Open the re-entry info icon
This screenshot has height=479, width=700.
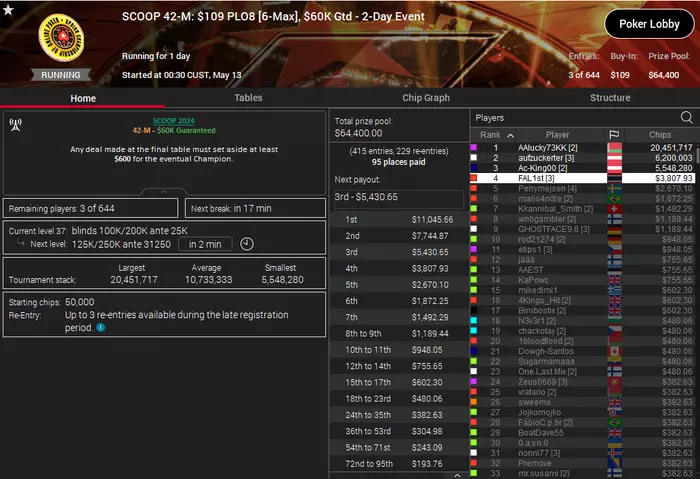pos(101,328)
